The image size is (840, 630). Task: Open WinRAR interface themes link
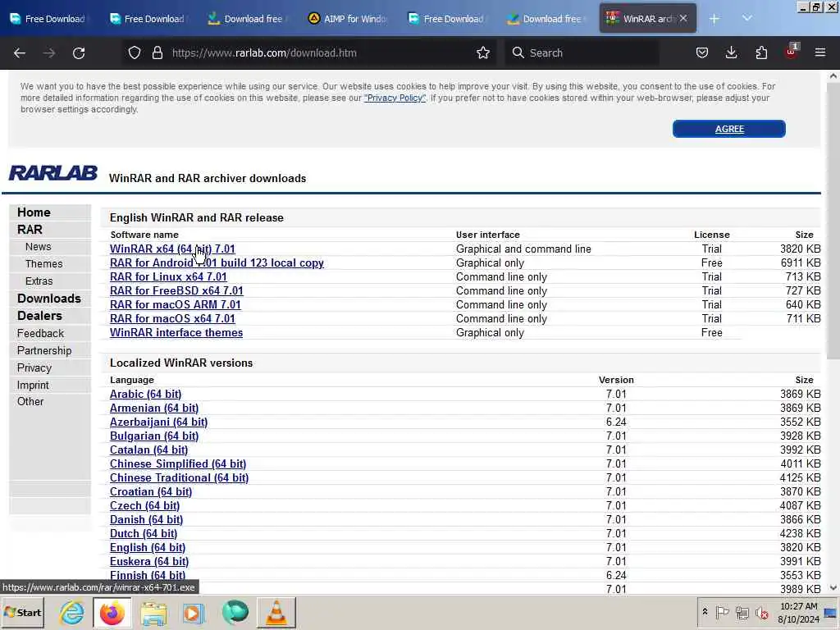pyautogui.click(x=176, y=333)
